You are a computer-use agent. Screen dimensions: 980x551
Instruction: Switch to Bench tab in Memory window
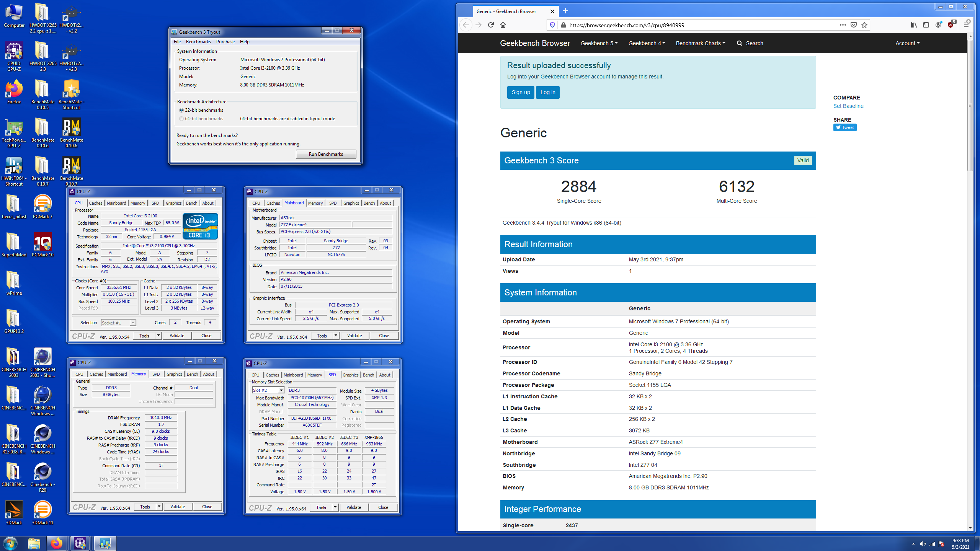click(193, 374)
